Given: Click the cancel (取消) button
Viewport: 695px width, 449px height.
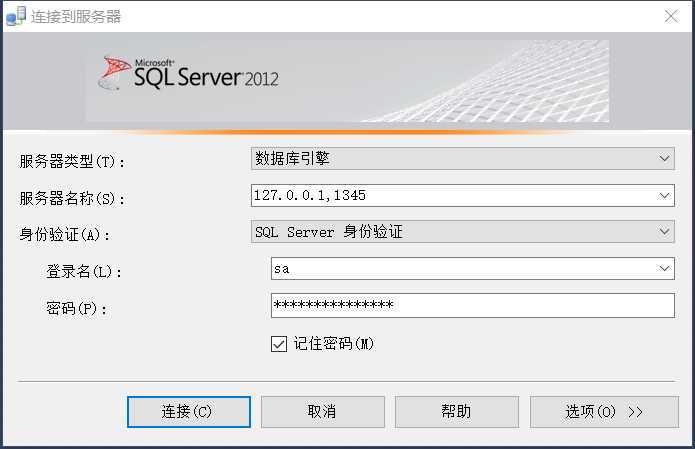Looking at the screenshot, I should click(x=323, y=412).
